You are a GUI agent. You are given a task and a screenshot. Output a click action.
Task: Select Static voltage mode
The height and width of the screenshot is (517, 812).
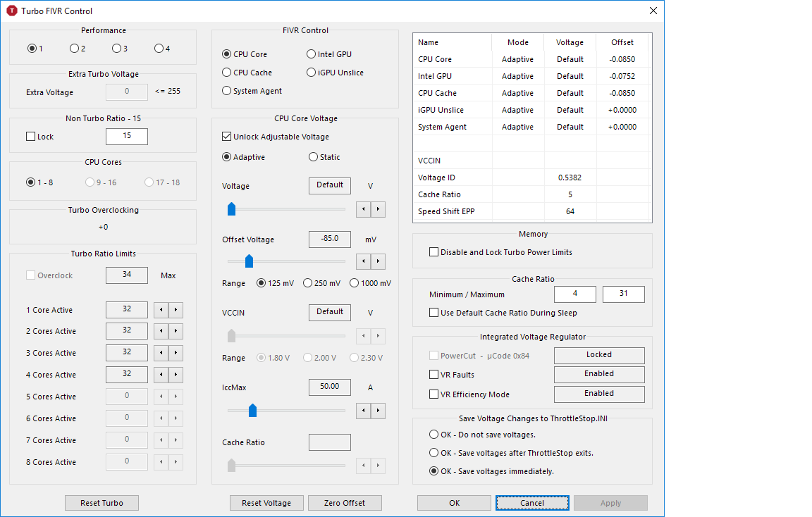313,157
